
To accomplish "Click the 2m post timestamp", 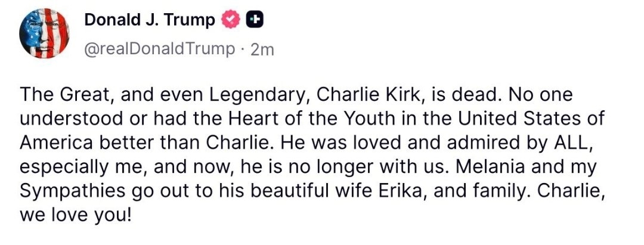I will coord(263,49).
